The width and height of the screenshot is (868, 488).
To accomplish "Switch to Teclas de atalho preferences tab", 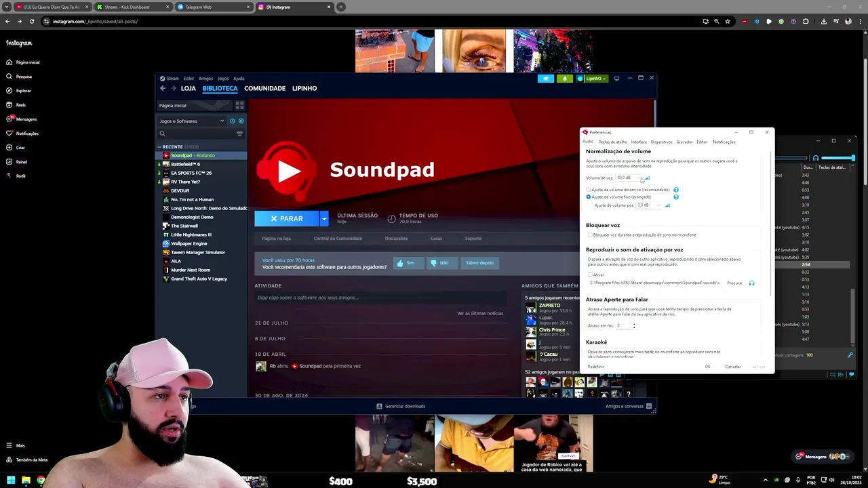I will pos(613,142).
